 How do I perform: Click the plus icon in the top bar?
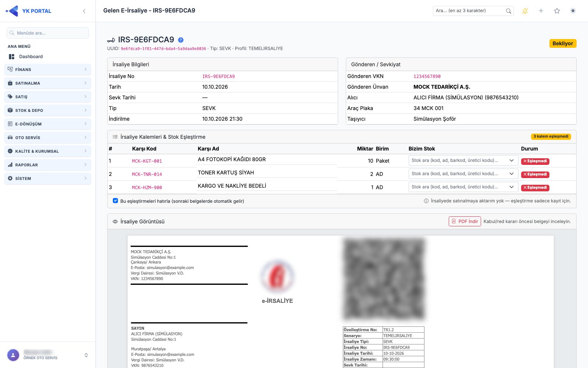541,11
